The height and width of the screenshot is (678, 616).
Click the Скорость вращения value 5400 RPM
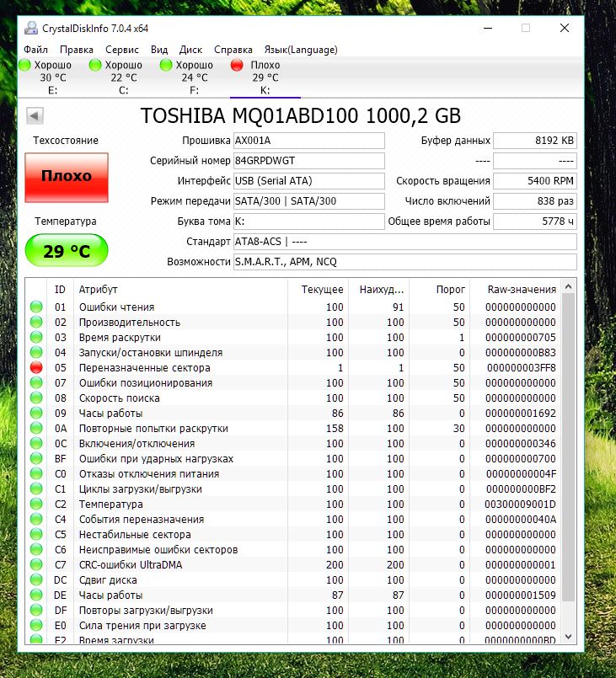[x=535, y=181]
